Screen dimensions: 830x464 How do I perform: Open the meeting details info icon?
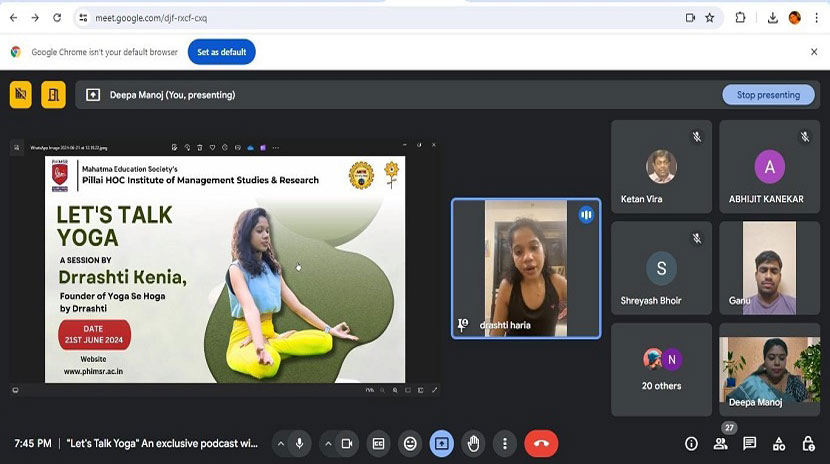click(x=691, y=443)
